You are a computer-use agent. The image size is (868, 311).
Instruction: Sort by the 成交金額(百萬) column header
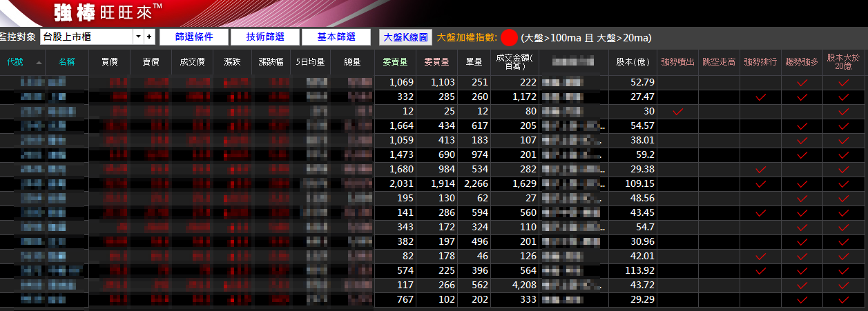[x=510, y=62]
